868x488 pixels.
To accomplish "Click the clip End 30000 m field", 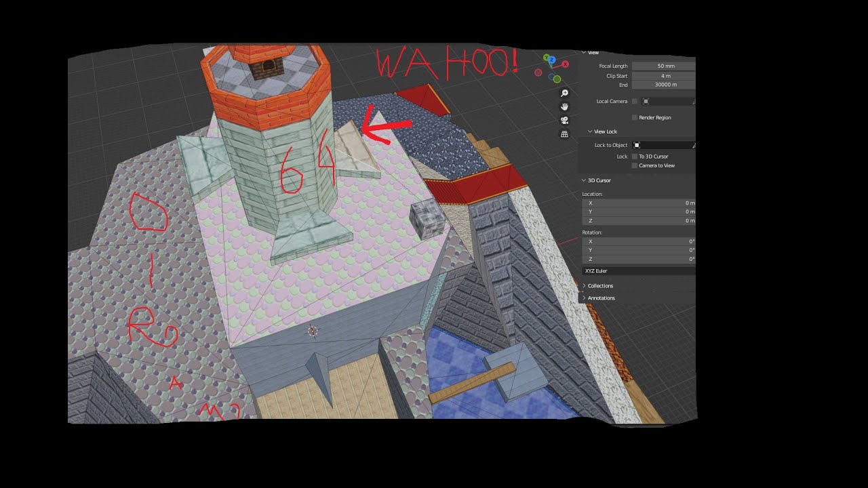I will click(664, 85).
